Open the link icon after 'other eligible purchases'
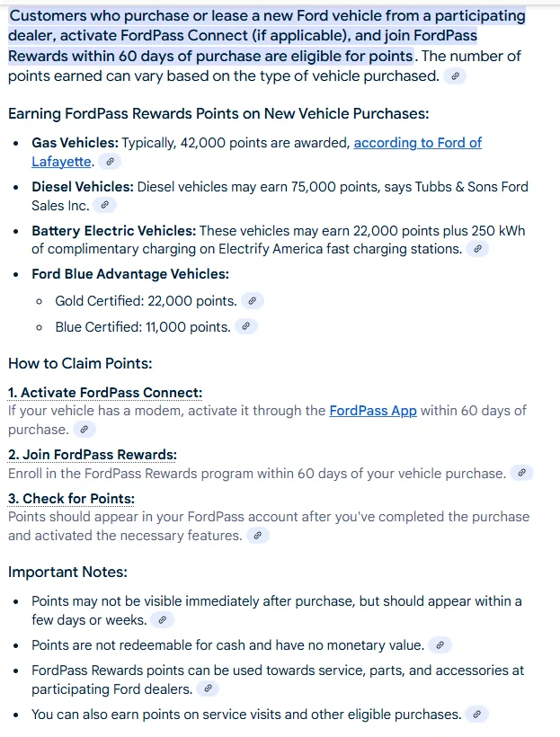Screen dimensions: 560x737 tap(476, 715)
